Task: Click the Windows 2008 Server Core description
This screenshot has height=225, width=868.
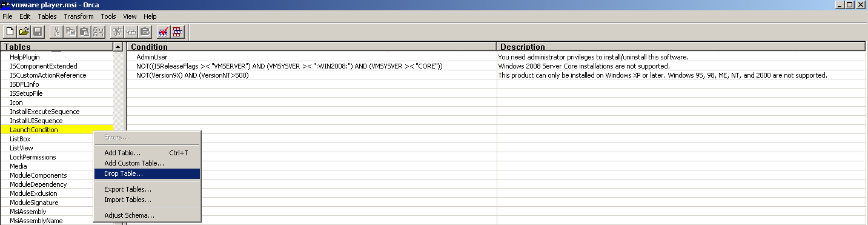Action: (681, 66)
